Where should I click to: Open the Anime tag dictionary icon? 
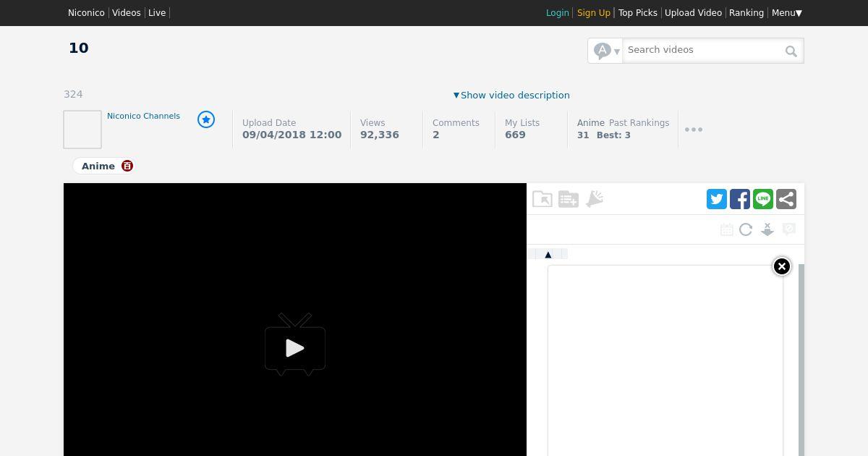coord(127,166)
